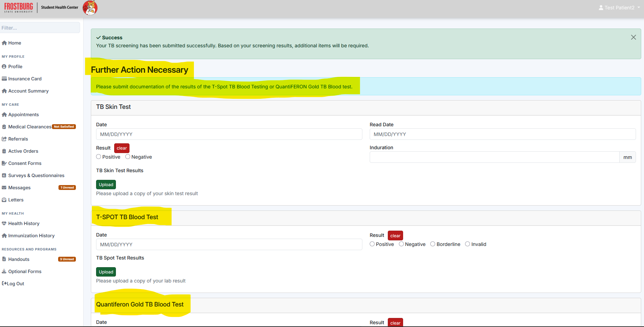Click the Appointments icon
The height and width of the screenshot is (327, 644).
pyautogui.click(x=4, y=114)
